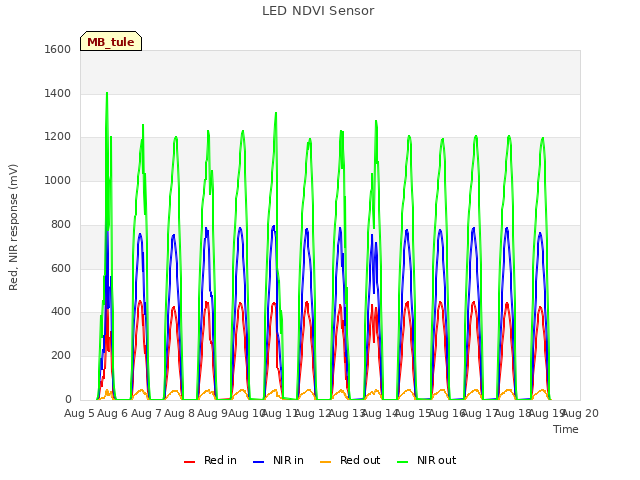This screenshot has width=640, height=480.
Task: Click the Aug 6 x-axis tick label
Action: (x=113, y=413)
